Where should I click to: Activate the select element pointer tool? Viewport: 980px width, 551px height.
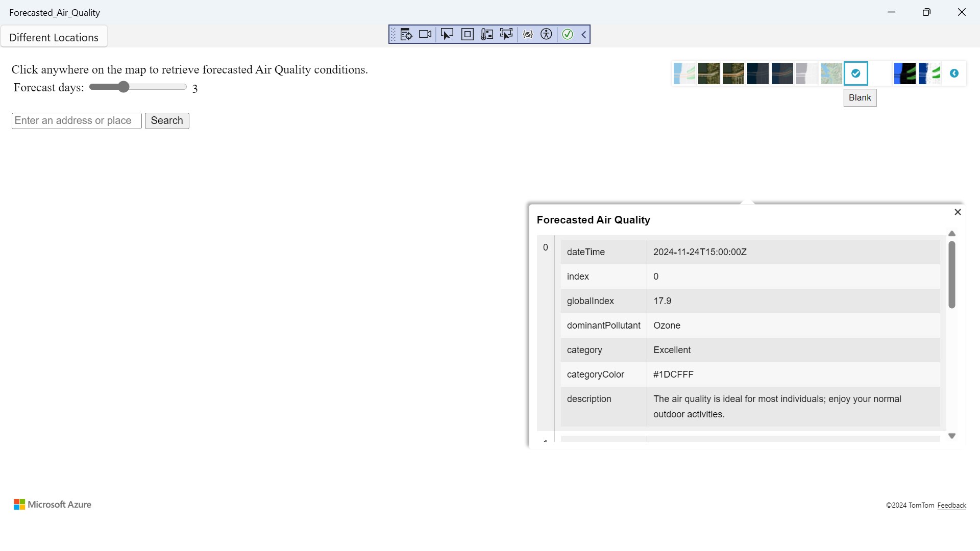point(447,35)
